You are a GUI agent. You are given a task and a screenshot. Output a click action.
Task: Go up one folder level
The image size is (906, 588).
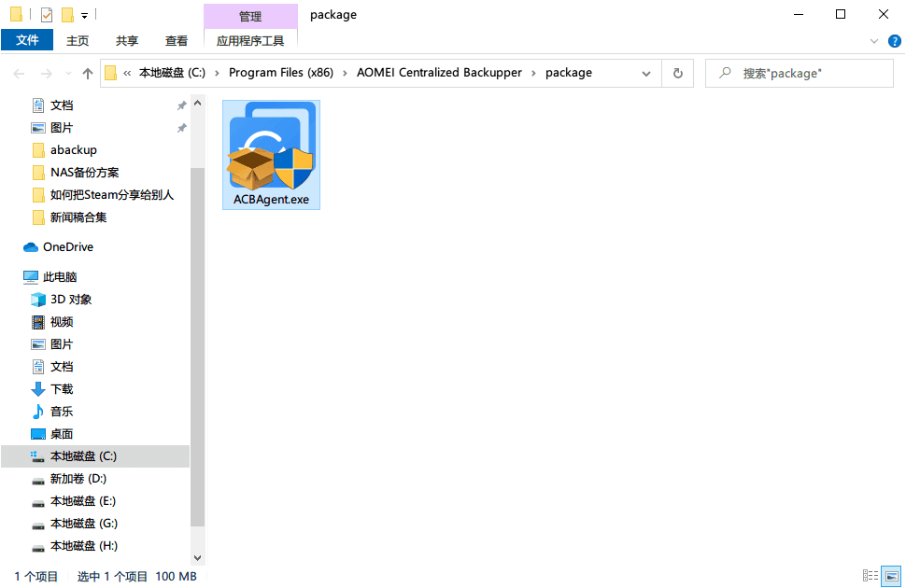87,74
